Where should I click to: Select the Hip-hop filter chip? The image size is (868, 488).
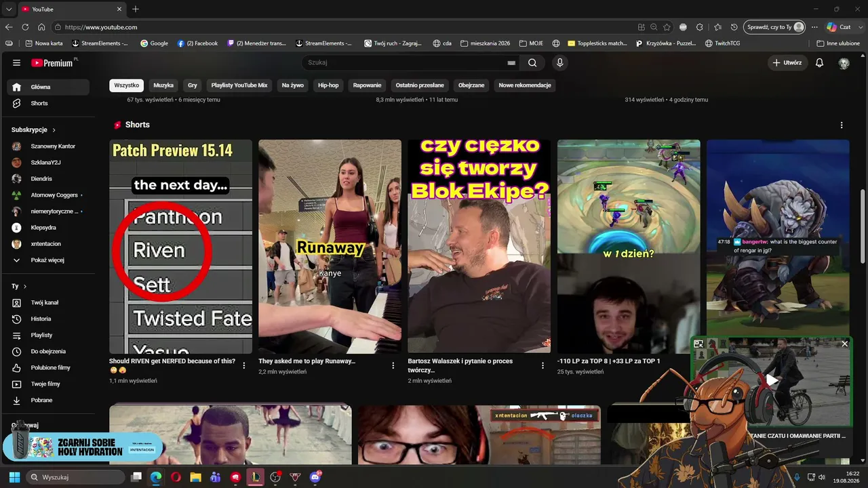[x=328, y=85]
